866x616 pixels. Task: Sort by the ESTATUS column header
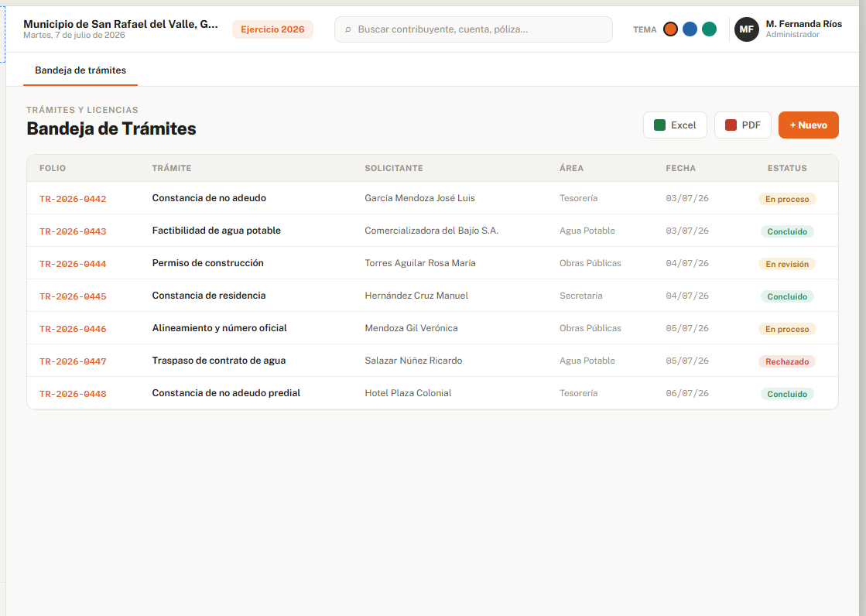pyautogui.click(x=787, y=168)
